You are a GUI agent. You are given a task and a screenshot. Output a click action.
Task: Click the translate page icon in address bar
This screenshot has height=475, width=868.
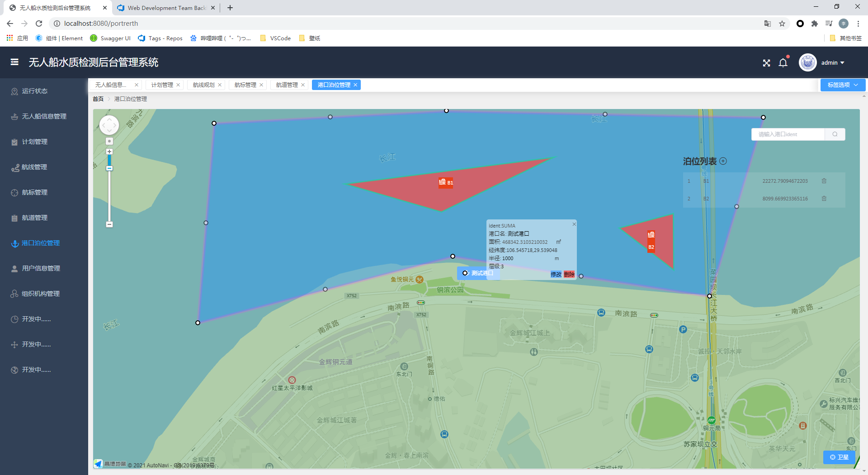[768, 24]
